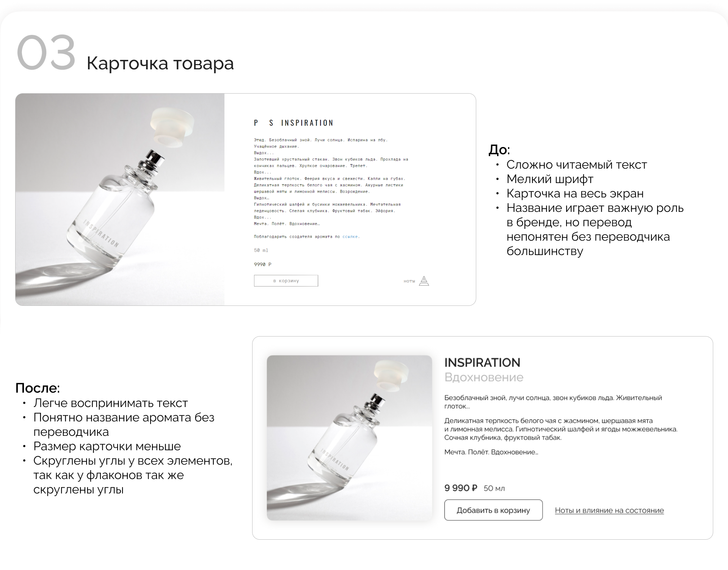Click the pyramid notes icon in old card
The width and height of the screenshot is (728, 570).
424,281
